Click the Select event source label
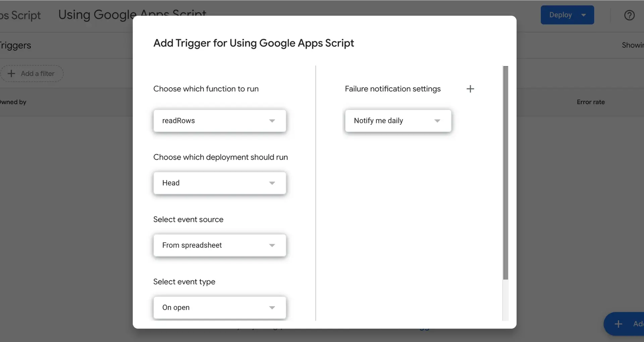 point(188,220)
